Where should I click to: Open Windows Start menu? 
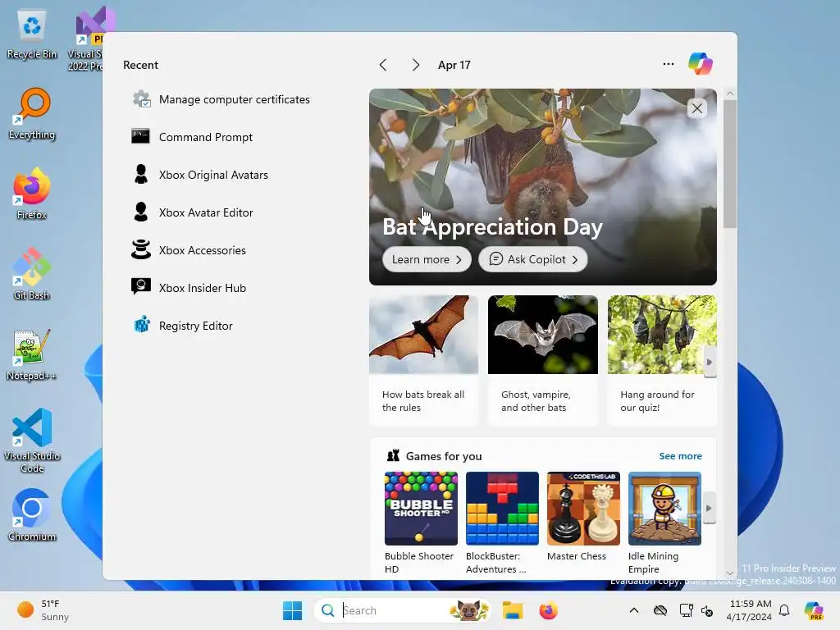click(292, 610)
